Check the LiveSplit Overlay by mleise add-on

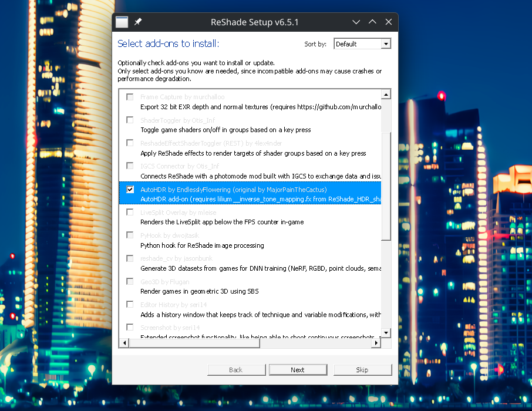click(x=130, y=213)
